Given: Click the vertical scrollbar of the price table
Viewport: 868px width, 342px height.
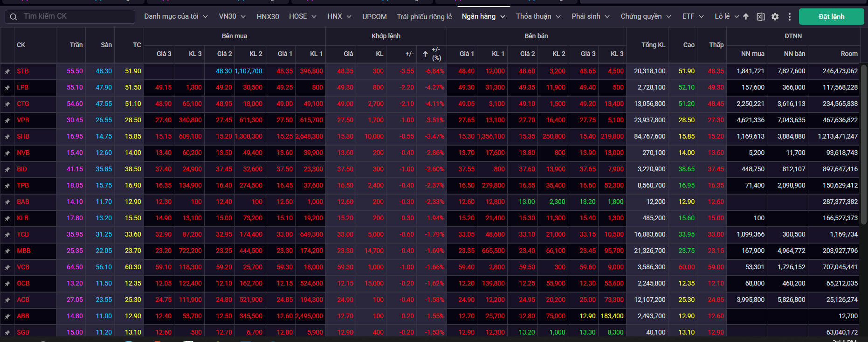Looking at the screenshot, I should tap(863, 140).
